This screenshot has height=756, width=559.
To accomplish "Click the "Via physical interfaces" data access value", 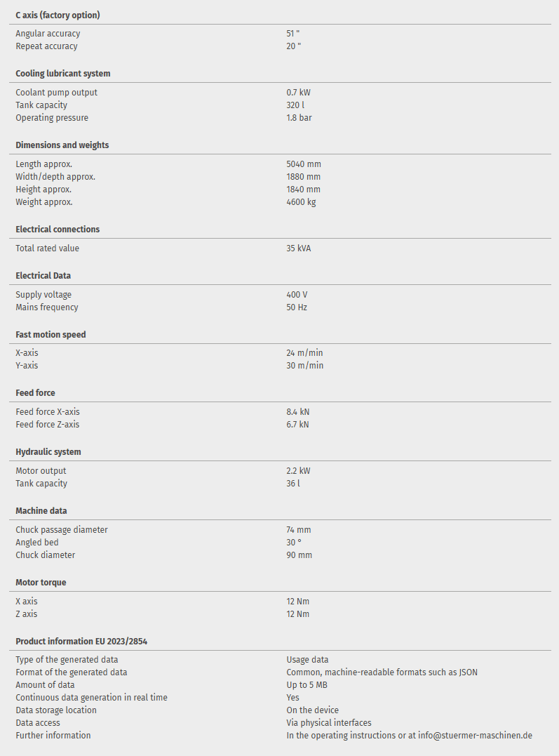I will coord(328,723).
